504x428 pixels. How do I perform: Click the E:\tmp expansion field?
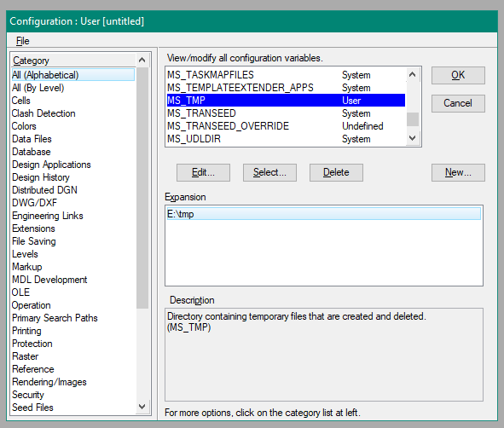pyautogui.click(x=324, y=214)
